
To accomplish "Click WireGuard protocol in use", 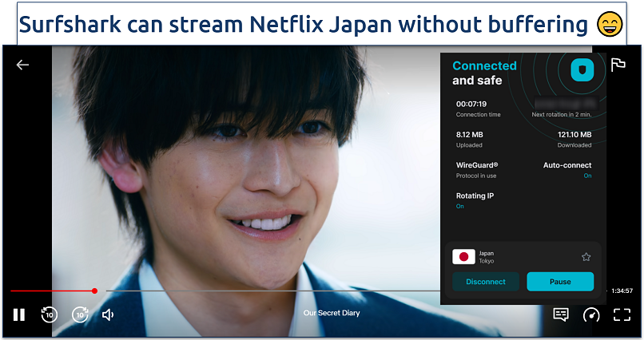I will [477, 170].
